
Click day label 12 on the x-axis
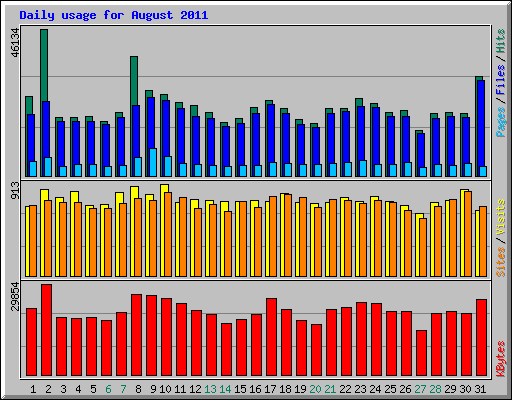tap(195, 389)
